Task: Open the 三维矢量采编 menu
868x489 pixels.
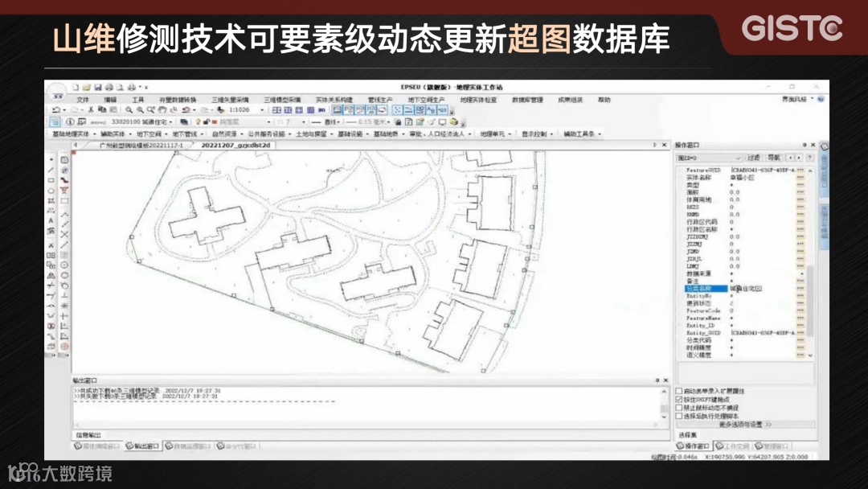Action: tap(231, 100)
